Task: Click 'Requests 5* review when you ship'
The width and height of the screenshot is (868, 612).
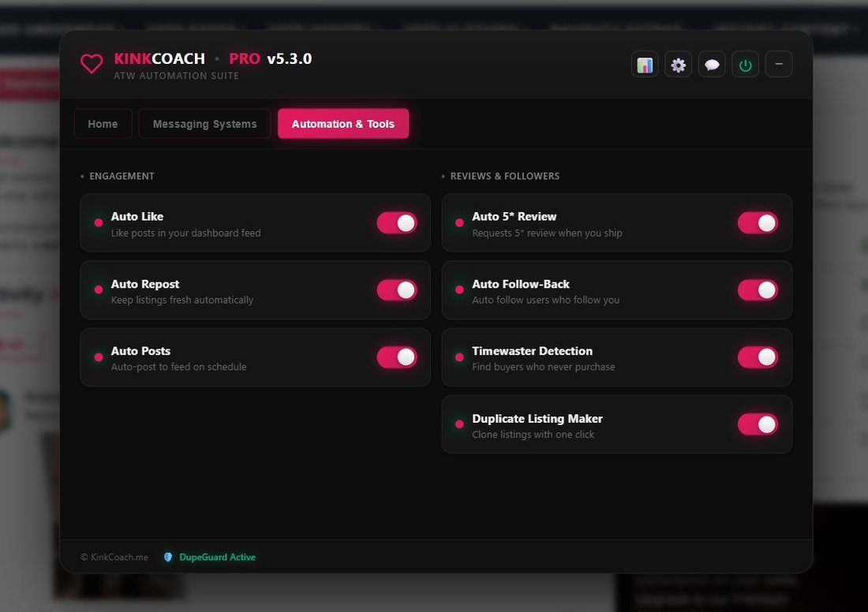Action: click(x=547, y=233)
